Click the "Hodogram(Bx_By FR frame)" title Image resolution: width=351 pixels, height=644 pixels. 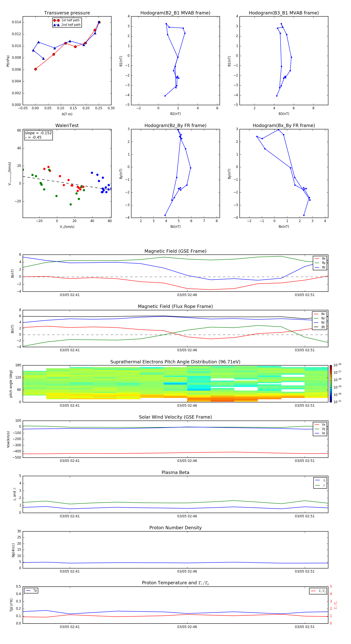click(x=284, y=125)
